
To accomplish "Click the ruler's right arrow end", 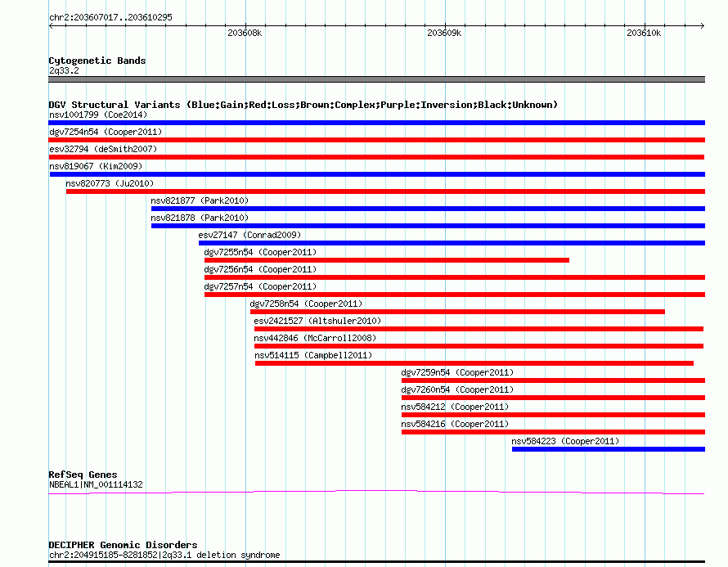I will tap(703, 26).
